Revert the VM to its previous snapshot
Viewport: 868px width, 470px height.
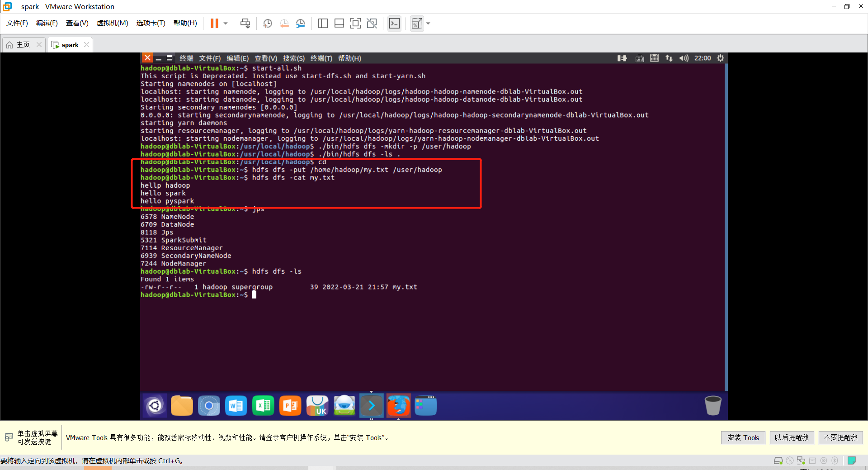tap(284, 23)
